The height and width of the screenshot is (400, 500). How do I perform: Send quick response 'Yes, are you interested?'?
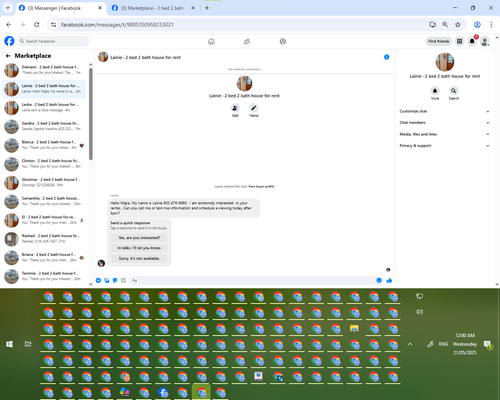click(x=139, y=238)
